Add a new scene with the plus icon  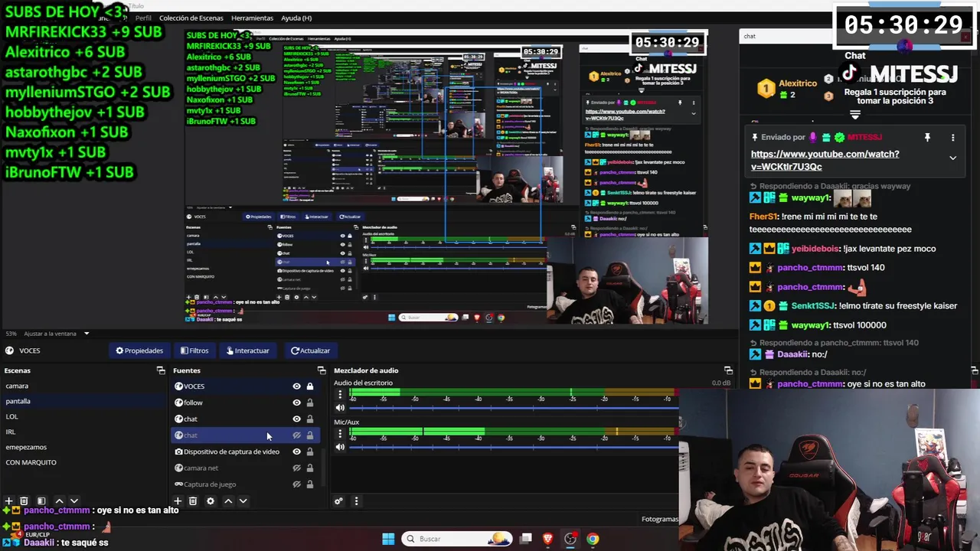click(x=8, y=501)
